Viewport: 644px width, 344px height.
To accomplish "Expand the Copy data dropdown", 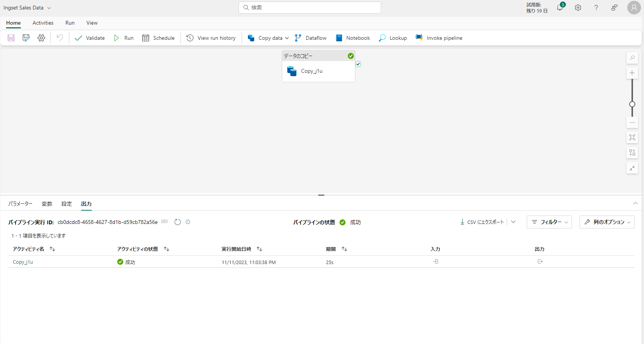I will pyautogui.click(x=287, y=38).
